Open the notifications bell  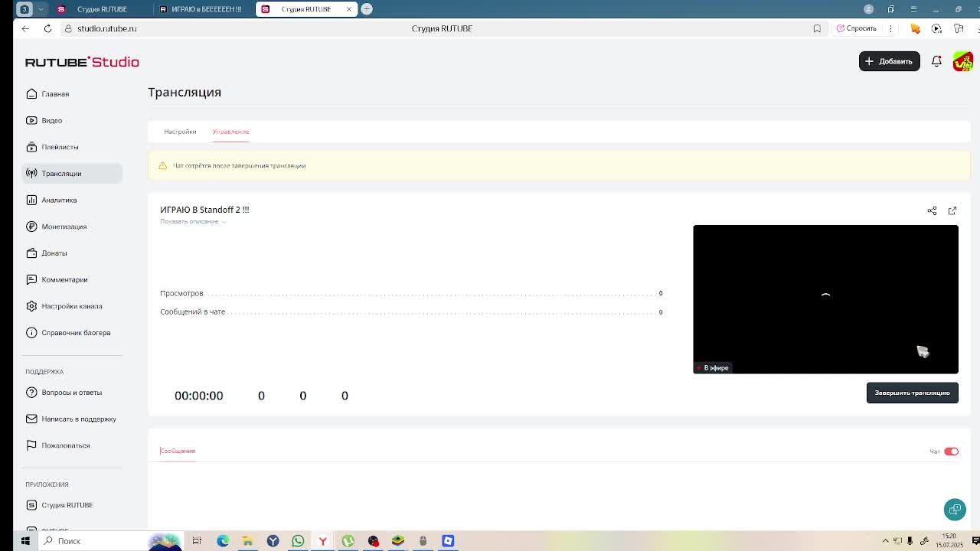click(x=936, y=61)
